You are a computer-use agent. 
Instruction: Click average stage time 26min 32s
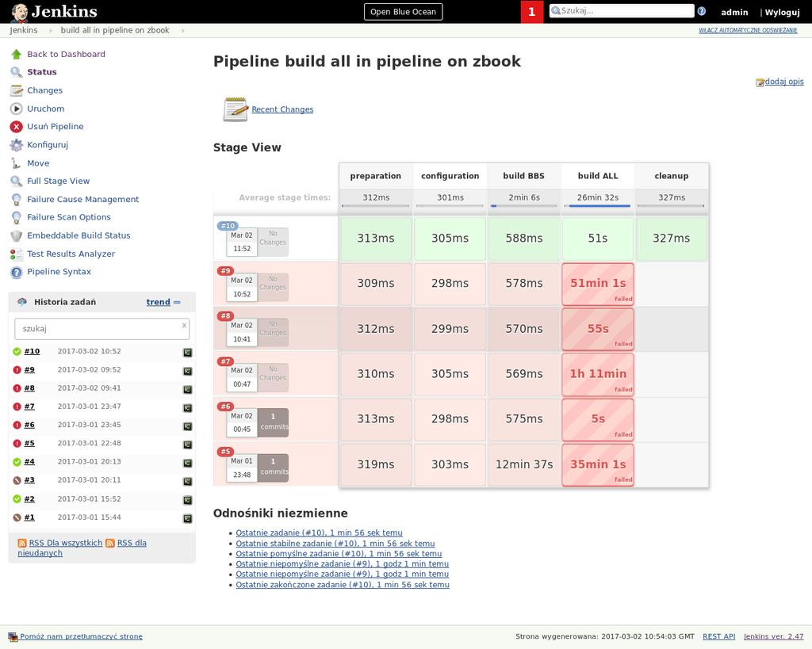click(598, 197)
